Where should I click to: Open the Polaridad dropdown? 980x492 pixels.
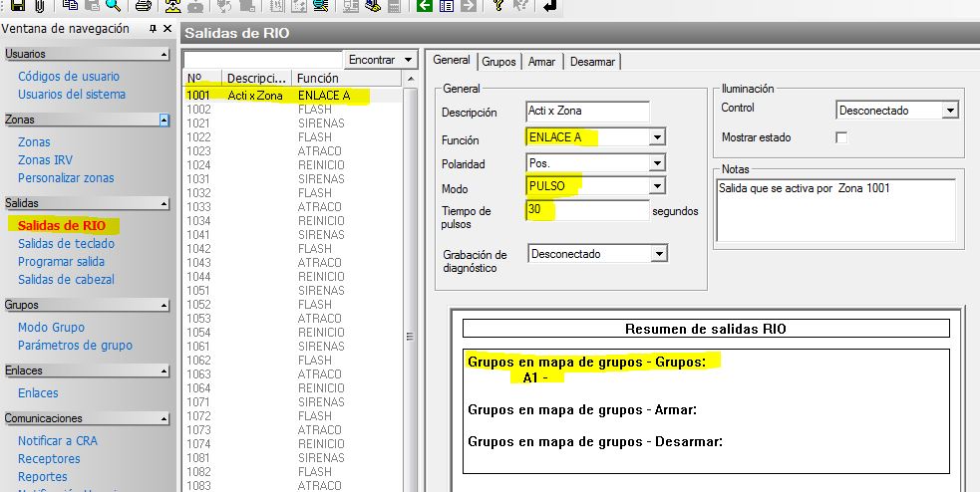(x=657, y=163)
